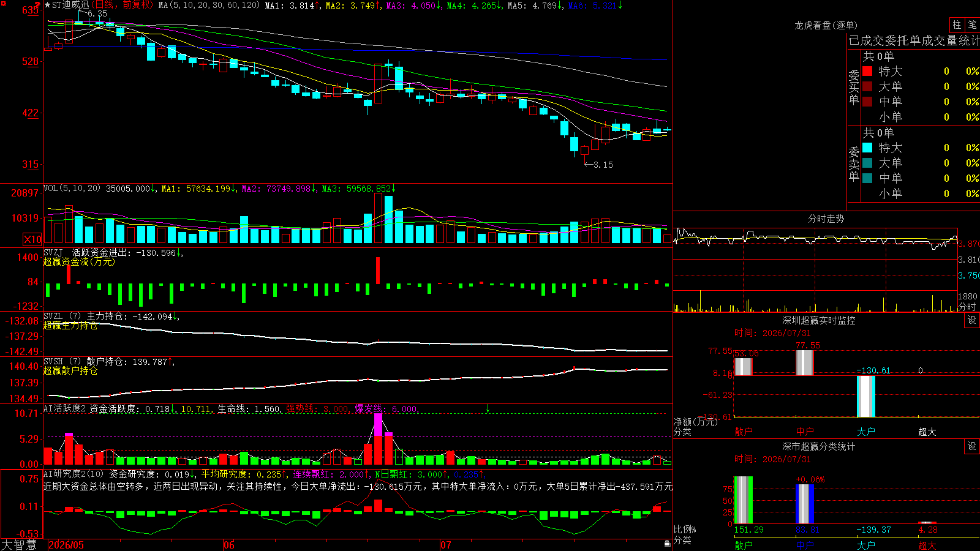980x551 pixels.
Task: Click the 深圳超赢实时监控 panel title
Action: [x=819, y=320]
